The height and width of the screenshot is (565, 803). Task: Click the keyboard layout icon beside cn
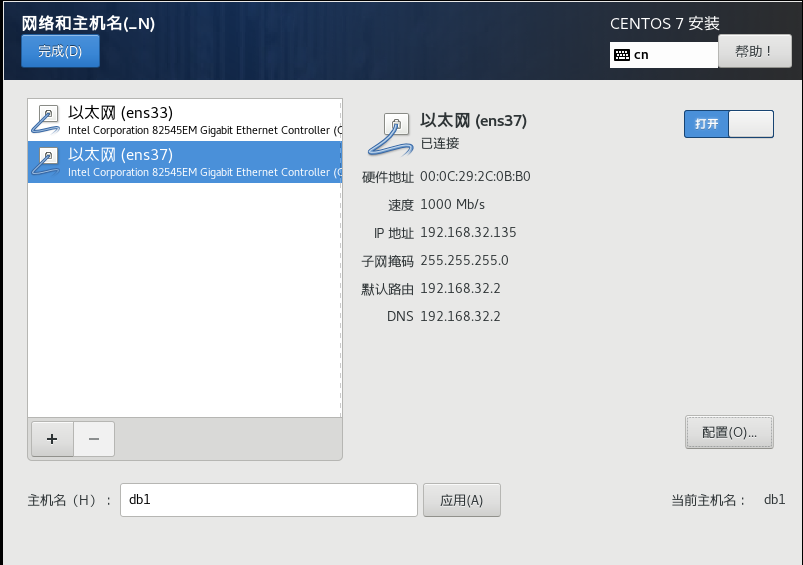(x=622, y=55)
